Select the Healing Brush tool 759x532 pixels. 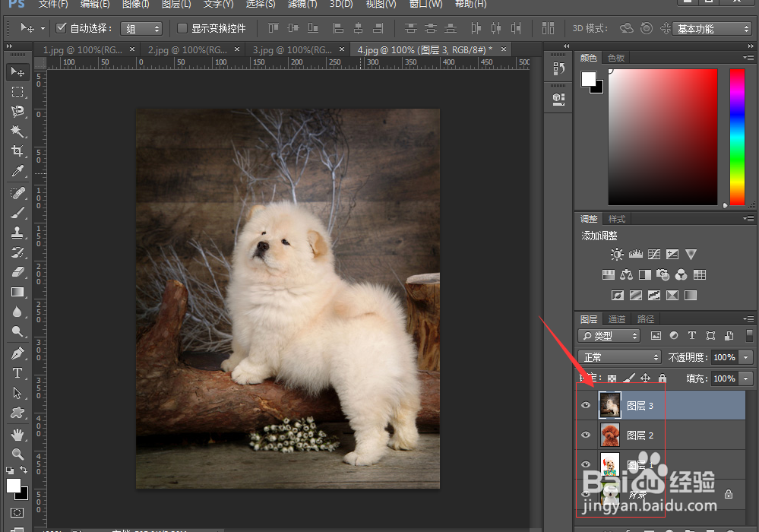coord(17,193)
